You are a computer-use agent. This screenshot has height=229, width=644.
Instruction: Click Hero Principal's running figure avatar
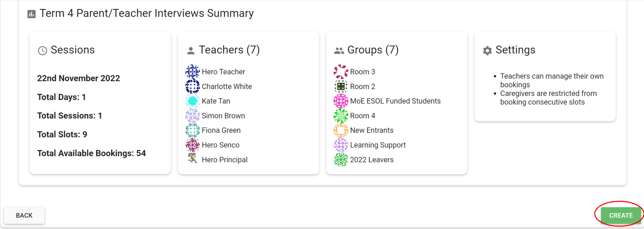click(x=192, y=159)
